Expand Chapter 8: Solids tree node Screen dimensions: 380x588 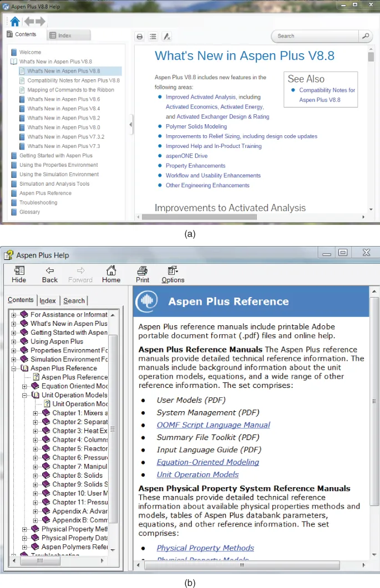pyautogui.click(x=36, y=475)
